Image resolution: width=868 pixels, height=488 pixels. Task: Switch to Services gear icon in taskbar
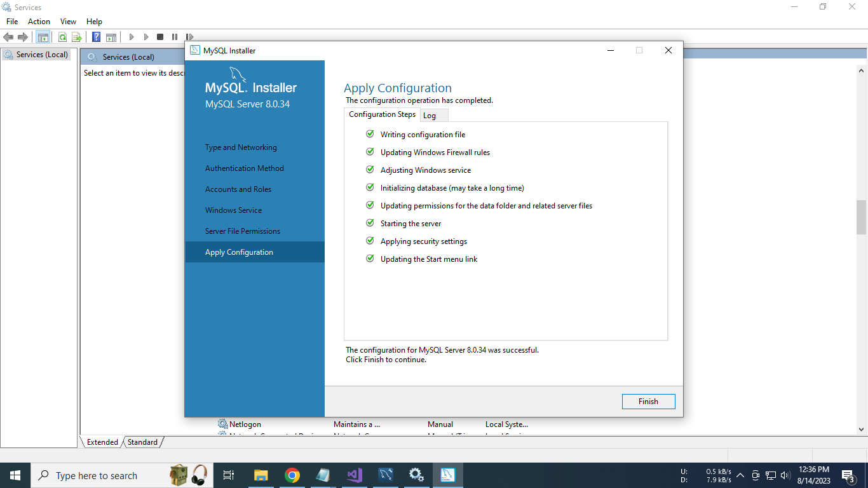(x=417, y=475)
